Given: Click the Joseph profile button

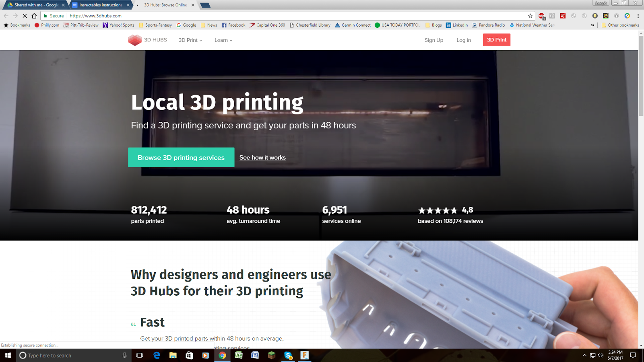Looking at the screenshot, I should [601, 3].
